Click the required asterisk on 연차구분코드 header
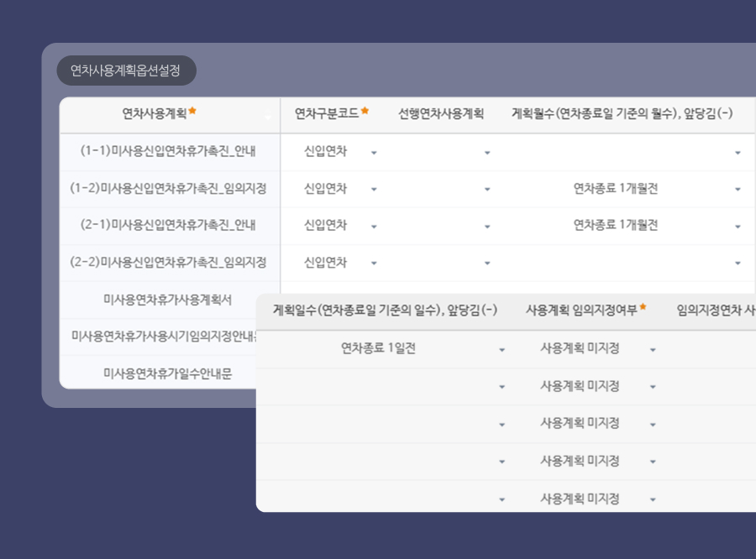 (363, 110)
